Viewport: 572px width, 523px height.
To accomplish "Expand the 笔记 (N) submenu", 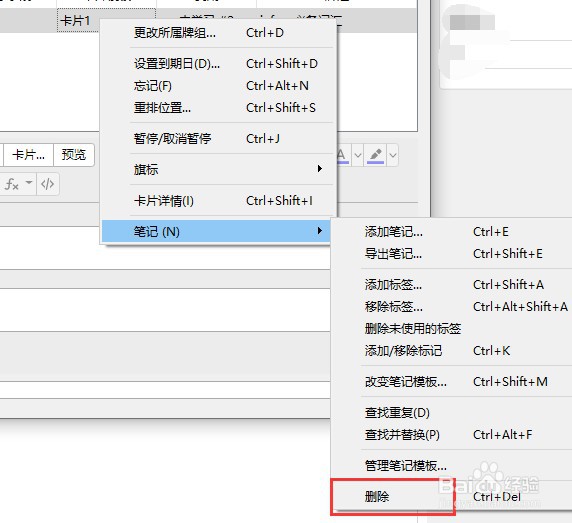I will 216,232.
